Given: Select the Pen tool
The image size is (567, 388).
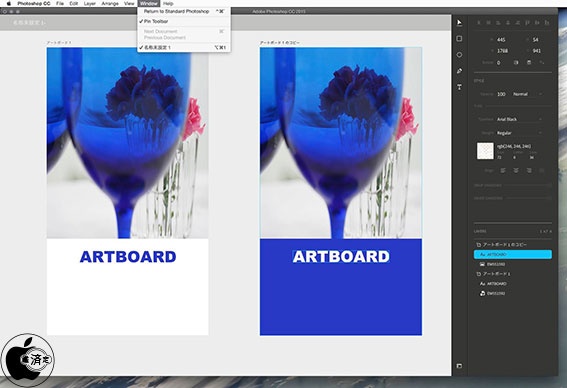Looking at the screenshot, I should [459, 71].
